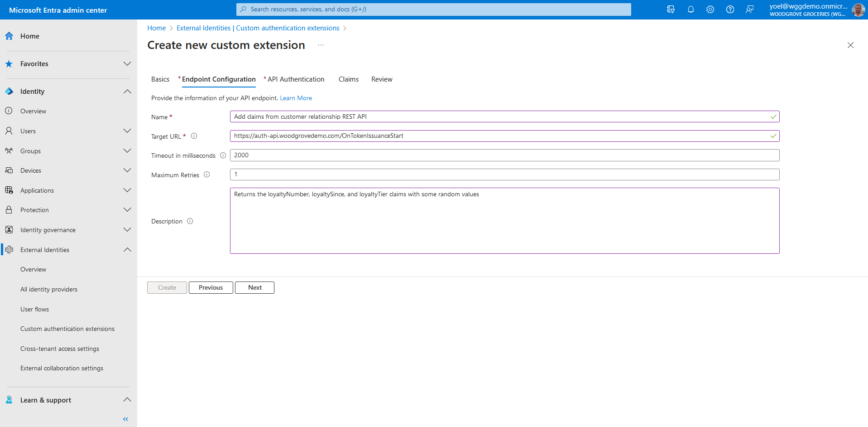Collapse the sidebar with double-chevron icon
Viewport: 868px width, 427px height.
[125, 419]
